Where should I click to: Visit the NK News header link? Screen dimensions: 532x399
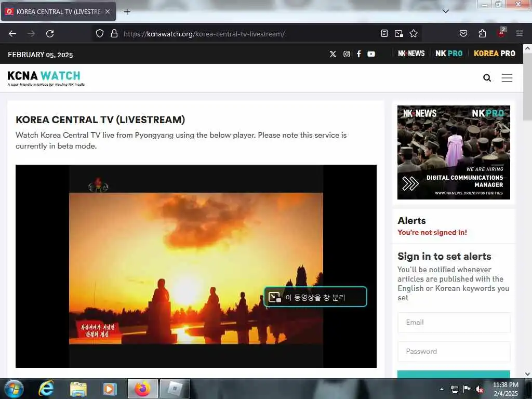pyautogui.click(x=411, y=54)
